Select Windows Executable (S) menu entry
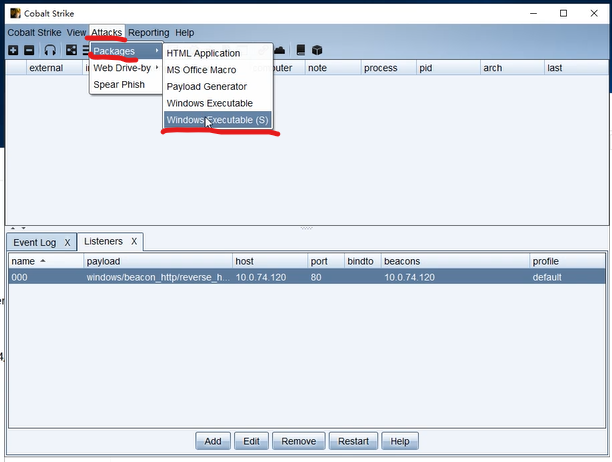Image resolution: width=612 pixels, height=462 pixels. click(217, 120)
